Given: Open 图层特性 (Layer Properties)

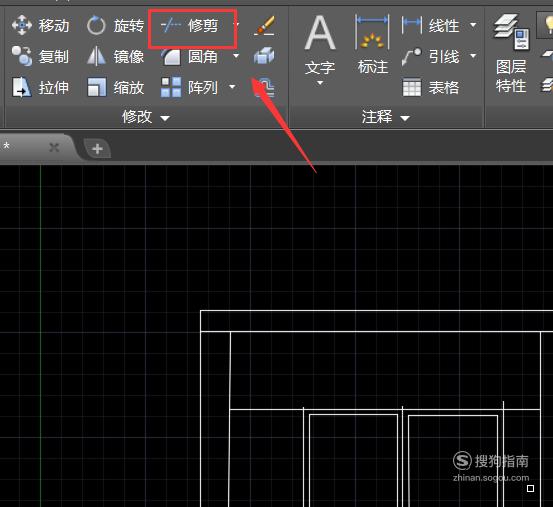Looking at the screenshot, I should click(x=511, y=54).
